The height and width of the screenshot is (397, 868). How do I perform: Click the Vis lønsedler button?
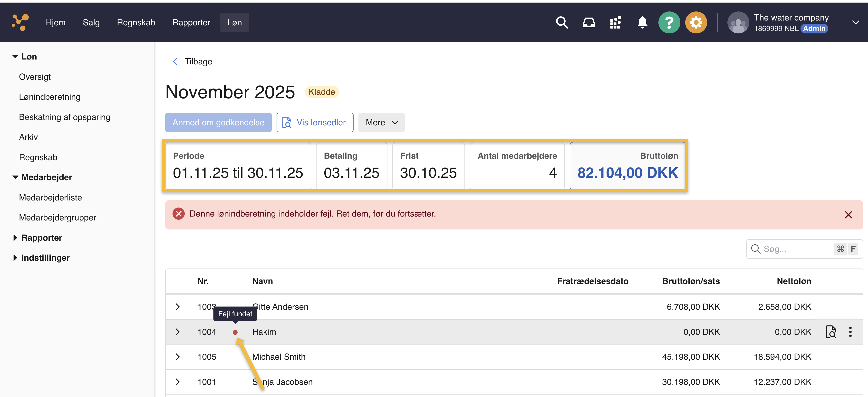coord(315,122)
